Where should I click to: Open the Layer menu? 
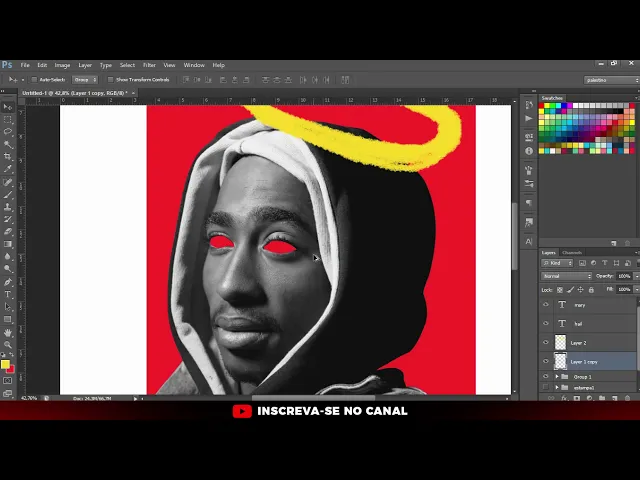click(85, 65)
